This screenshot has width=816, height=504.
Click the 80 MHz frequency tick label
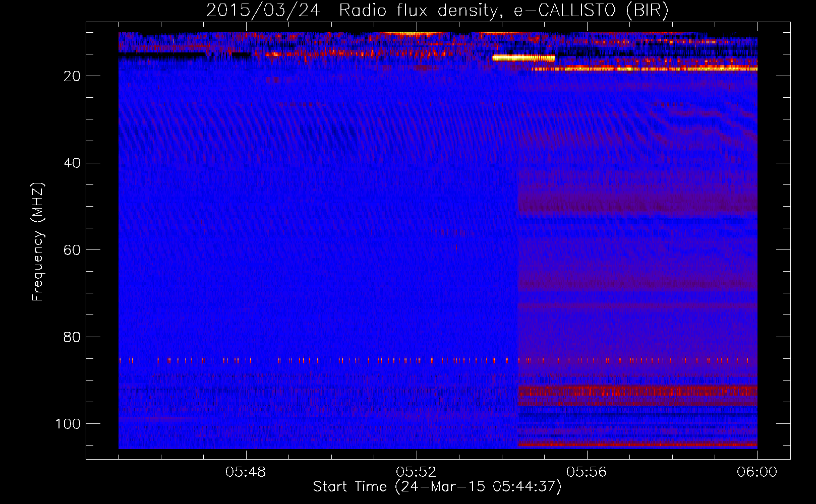tap(72, 337)
